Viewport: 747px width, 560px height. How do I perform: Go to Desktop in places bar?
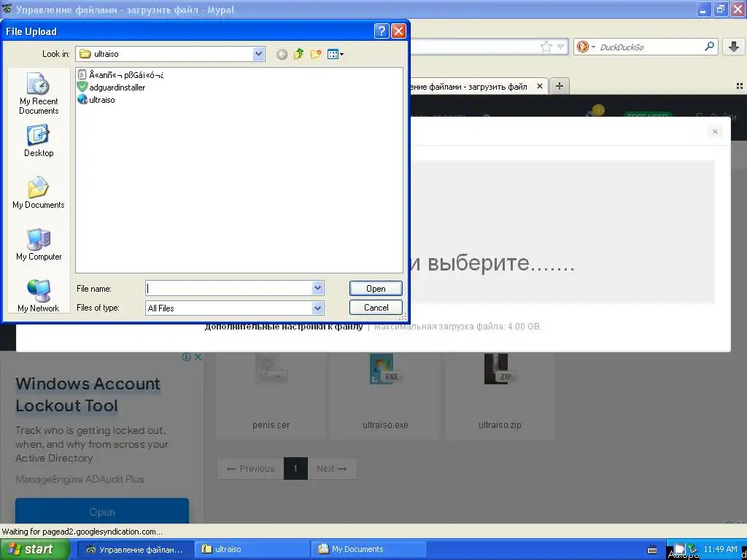39,141
